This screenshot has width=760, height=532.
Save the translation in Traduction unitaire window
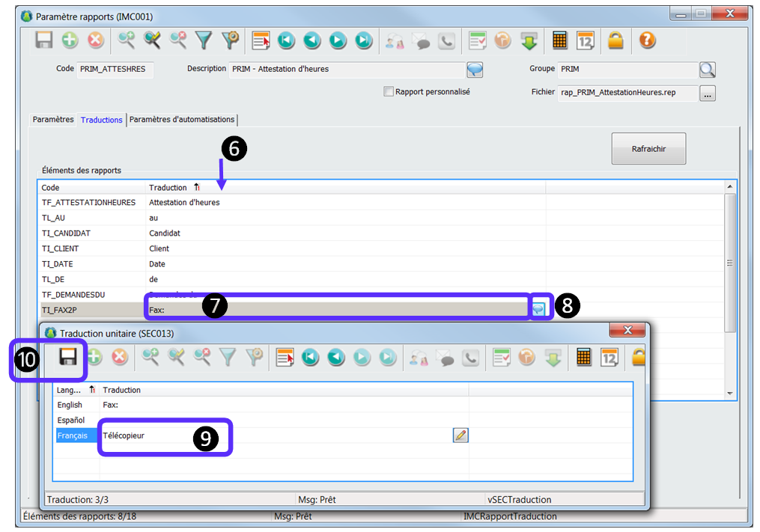pyautogui.click(x=68, y=358)
